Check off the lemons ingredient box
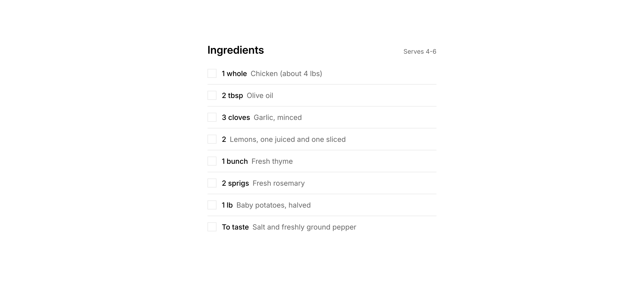Image resolution: width=644 pixels, height=281 pixels. click(212, 139)
